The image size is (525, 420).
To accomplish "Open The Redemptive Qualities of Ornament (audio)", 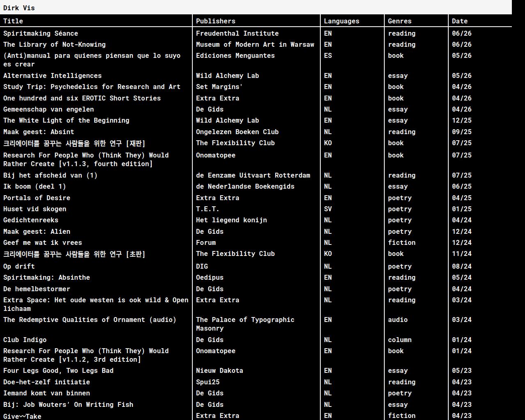I will 90,320.
